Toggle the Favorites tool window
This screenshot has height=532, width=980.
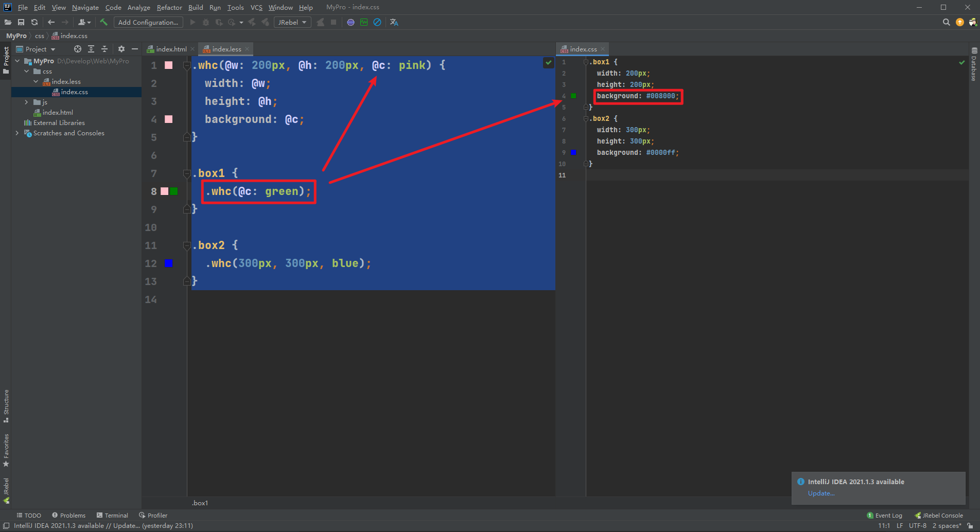[x=6, y=450]
